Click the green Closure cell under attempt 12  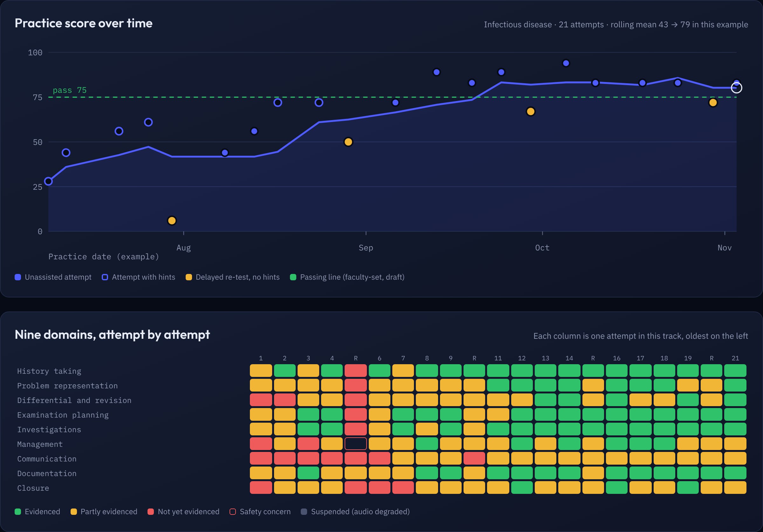click(x=522, y=488)
